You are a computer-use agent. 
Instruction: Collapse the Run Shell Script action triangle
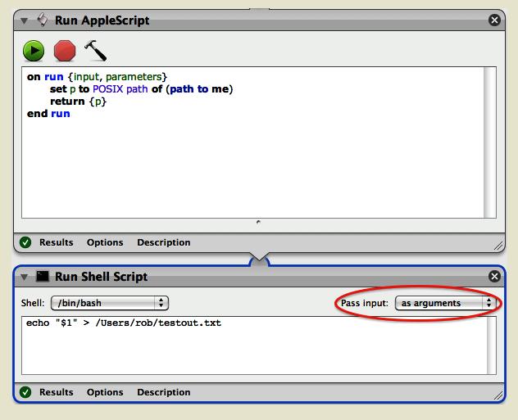pyautogui.click(x=24, y=278)
